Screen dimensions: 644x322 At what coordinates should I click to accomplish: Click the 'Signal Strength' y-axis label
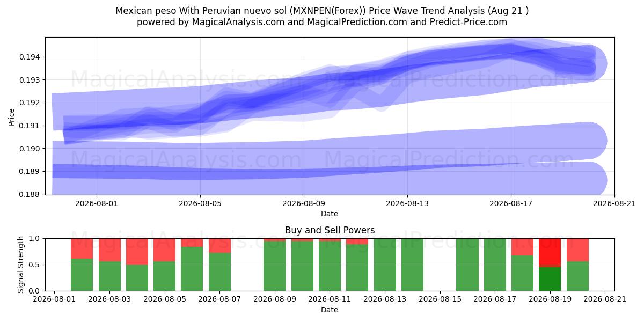(20, 265)
